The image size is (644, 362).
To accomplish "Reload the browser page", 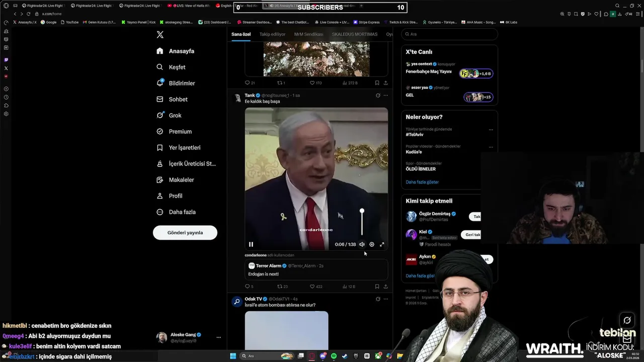I will coord(28,14).
